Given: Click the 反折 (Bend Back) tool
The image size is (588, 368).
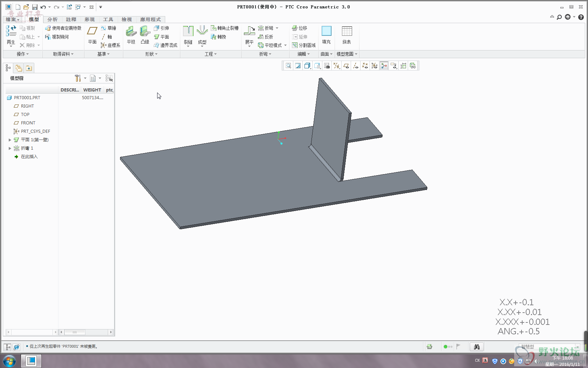Looking at the screenshot, I should pyautogui.click(x=266, y=37).
